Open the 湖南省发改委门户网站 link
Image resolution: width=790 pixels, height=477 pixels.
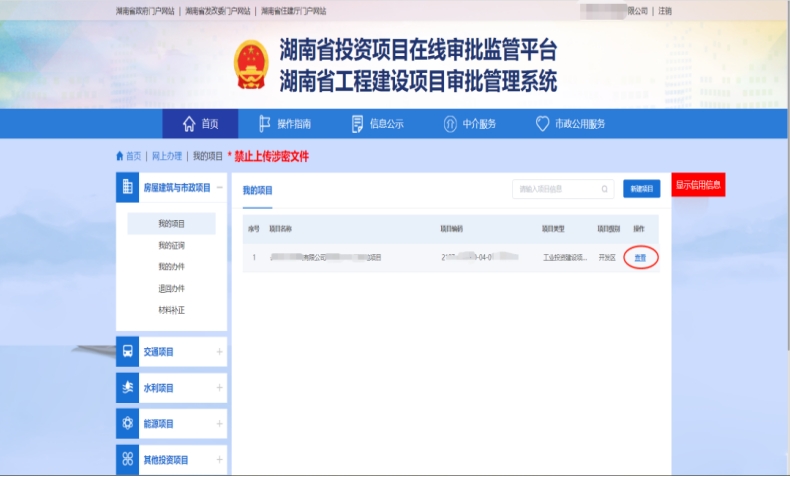click(218, 11)
